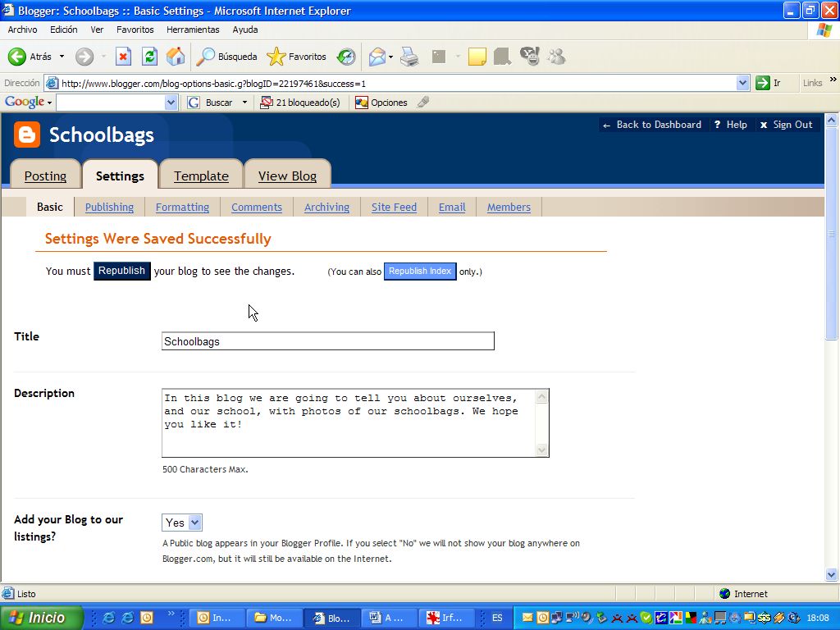Open the View Blog tab
The width and height of the screenshot is (840, 630).
pyautogui.click(x=287, y=176)
